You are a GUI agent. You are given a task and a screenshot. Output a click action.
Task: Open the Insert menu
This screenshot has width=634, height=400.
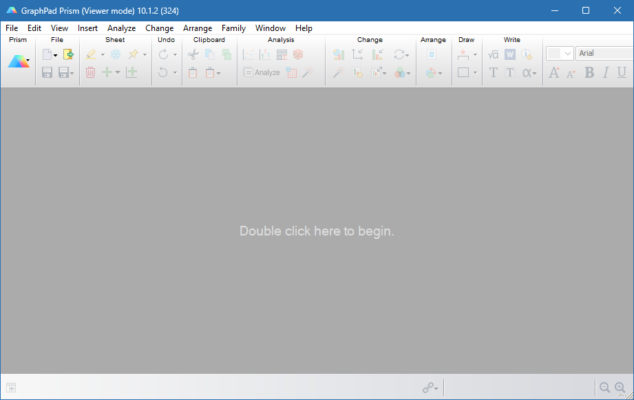[87, 28]
